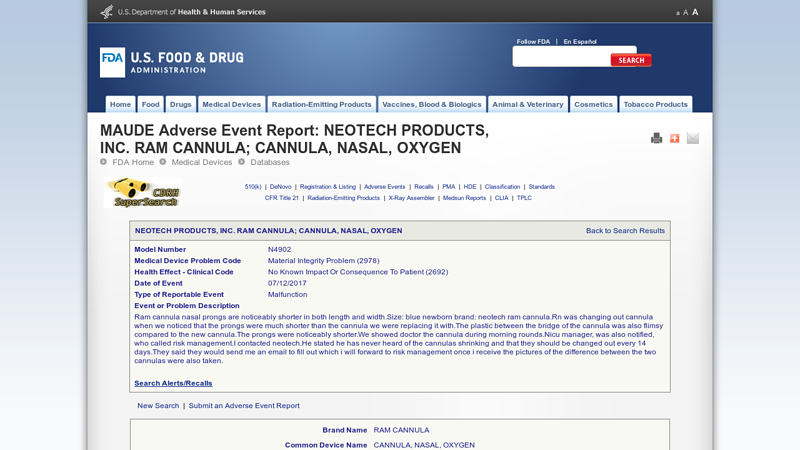Viewport: 800px width, 450px height.
Task: Open the Home tab
Action: click(120, 104)
